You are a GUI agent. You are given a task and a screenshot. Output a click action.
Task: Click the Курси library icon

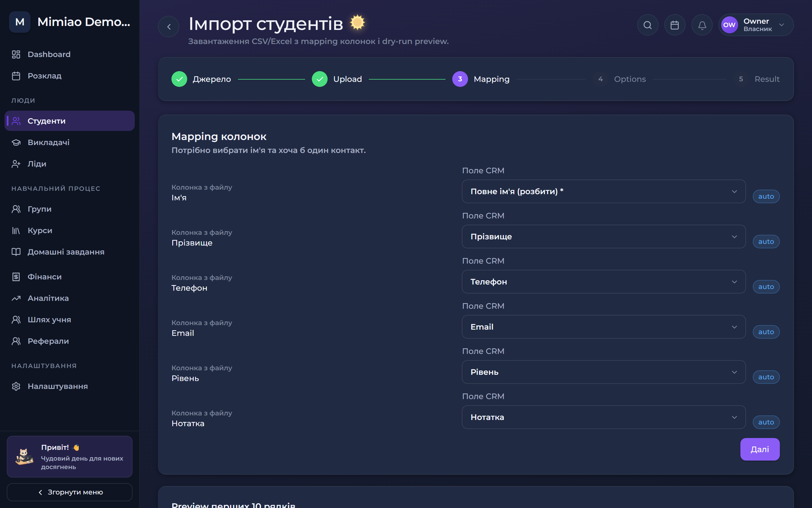click(x=16, y=231)
